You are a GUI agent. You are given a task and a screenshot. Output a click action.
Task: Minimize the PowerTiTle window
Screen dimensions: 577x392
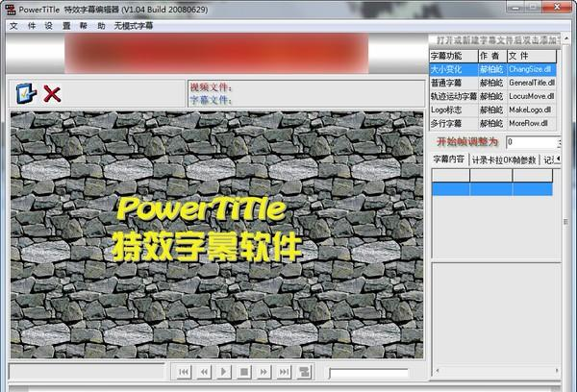(x=515, y=7)
